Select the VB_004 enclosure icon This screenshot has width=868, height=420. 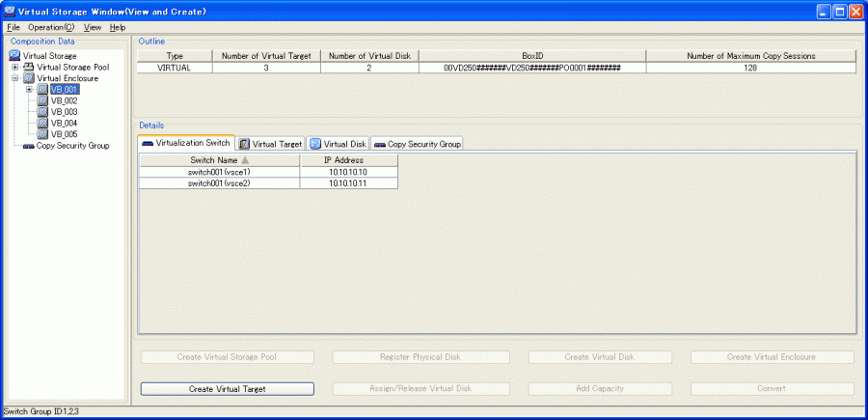pos(42,123)
